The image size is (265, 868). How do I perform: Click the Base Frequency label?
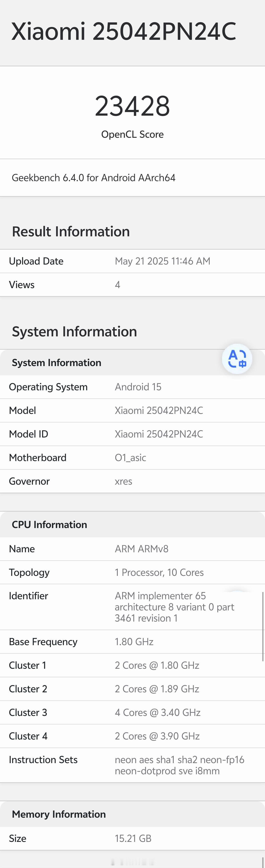coord(43,642)
